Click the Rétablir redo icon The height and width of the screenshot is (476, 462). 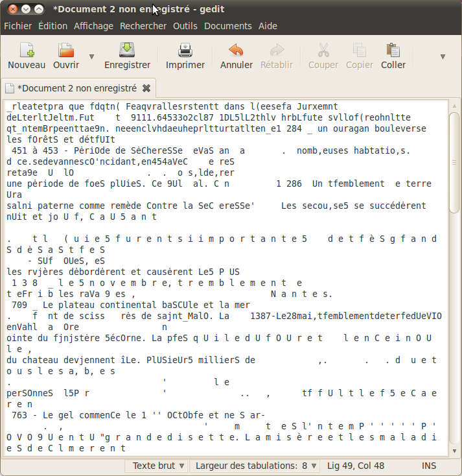pyautogui.click(x=277, y=50)
